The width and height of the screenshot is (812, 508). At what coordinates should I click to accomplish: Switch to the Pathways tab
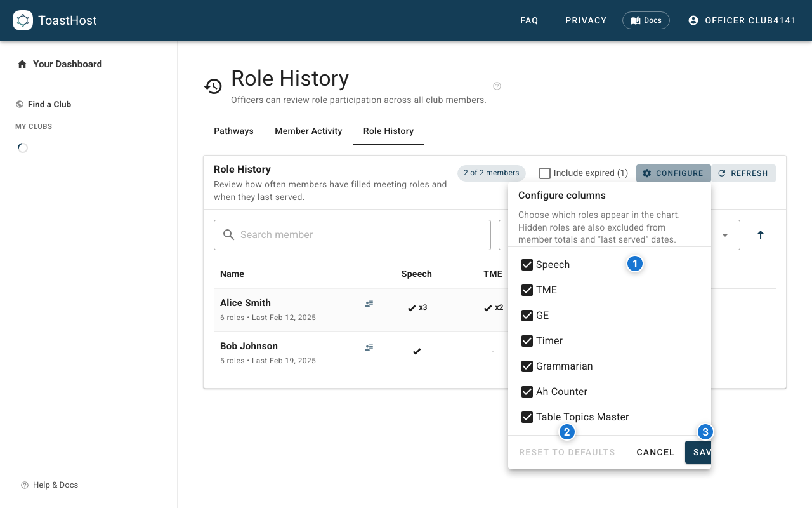tap(233, 131)
